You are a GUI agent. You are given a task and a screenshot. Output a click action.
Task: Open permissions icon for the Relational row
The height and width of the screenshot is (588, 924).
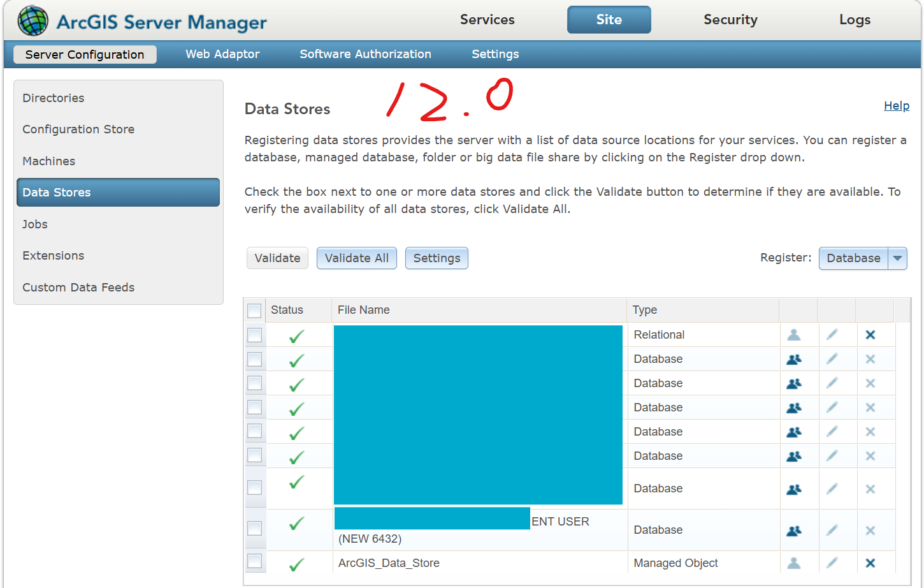794,335
